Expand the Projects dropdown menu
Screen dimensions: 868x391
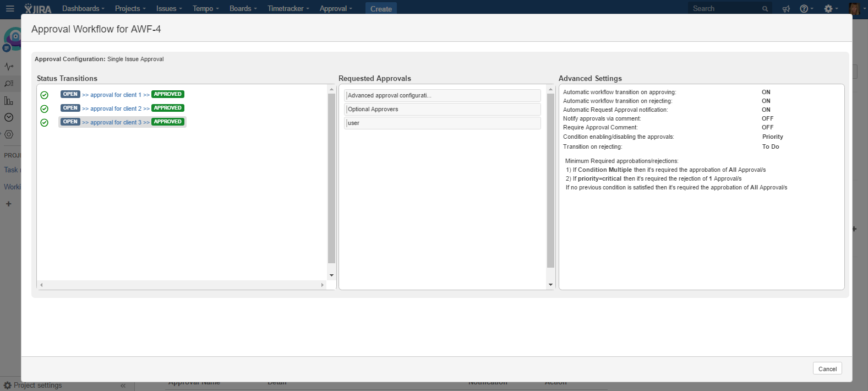130,8
